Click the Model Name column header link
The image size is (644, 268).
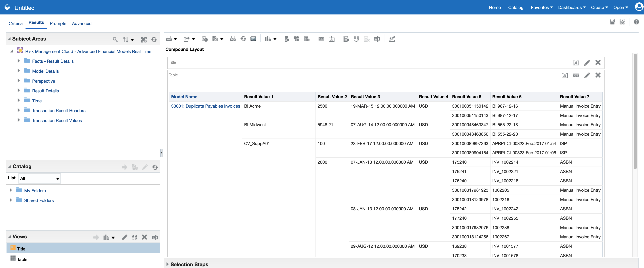(x=184, y=97)
